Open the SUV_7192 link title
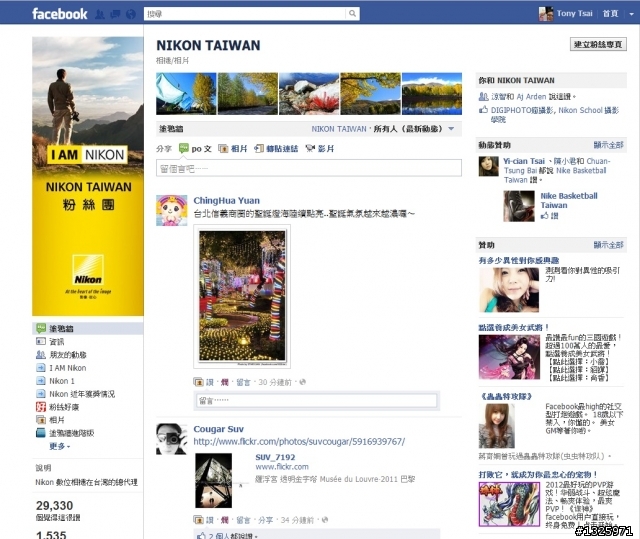 click(x=275, y=457)
